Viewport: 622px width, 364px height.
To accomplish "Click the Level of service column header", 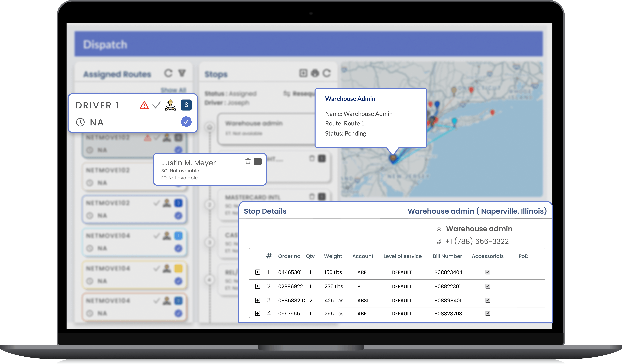I will pos(402,256).
